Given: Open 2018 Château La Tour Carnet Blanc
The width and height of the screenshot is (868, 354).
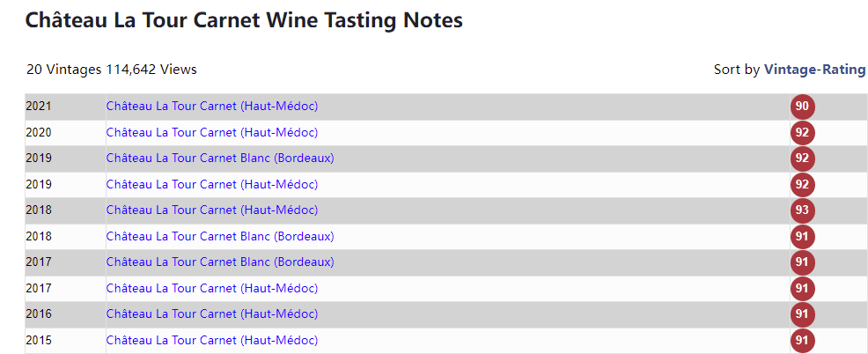Looking at the screenshot, I should click(x=220, y=236).
